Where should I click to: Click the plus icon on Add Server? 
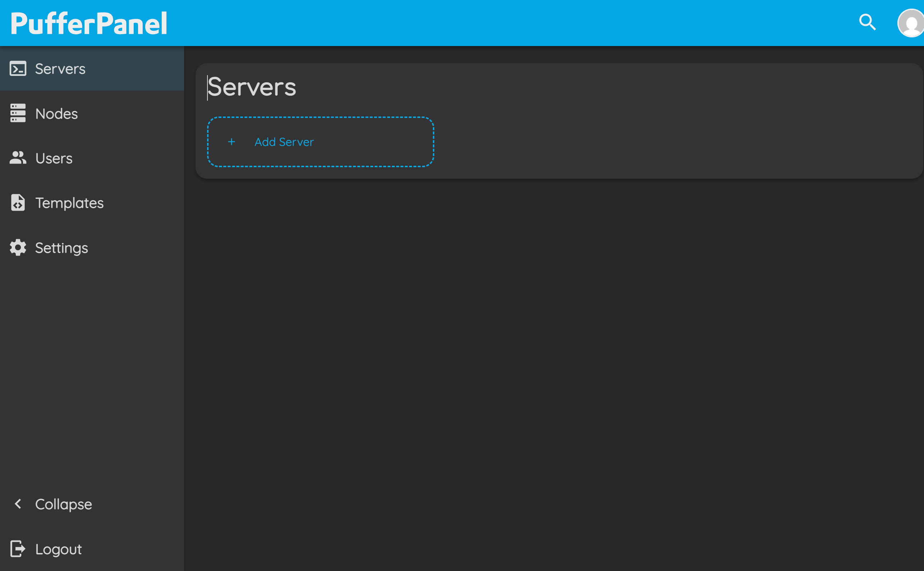click(x=232, y=142)
